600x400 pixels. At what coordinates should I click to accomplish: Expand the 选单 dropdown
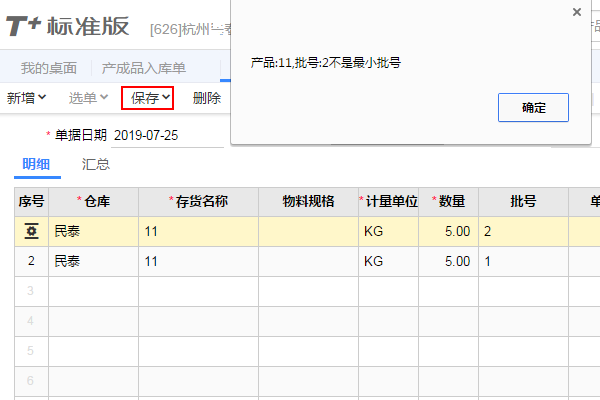tap(89, 98)
